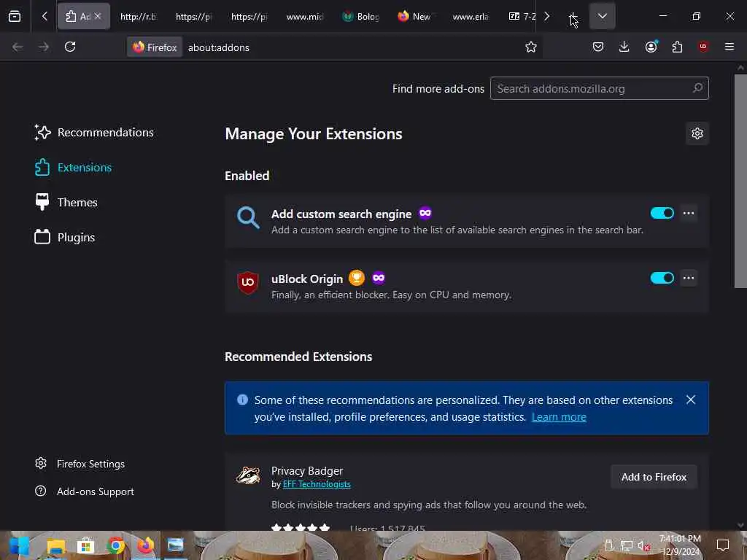This screenshot has height=560, width=747.
Task: Open more options for uBlock Origin
Action: (x=689, y=278)
